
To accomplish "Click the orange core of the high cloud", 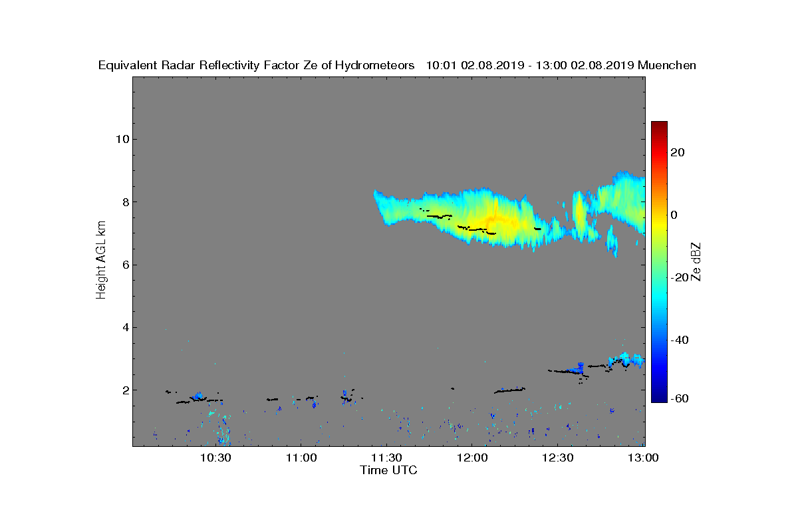I will (x=494, y=220).
